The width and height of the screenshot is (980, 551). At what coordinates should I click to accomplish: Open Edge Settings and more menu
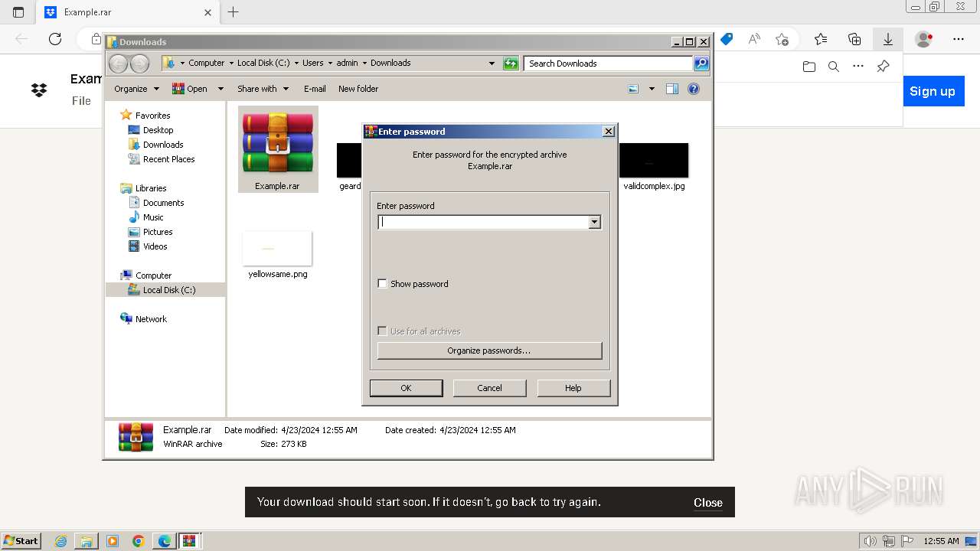pos(959,39)
